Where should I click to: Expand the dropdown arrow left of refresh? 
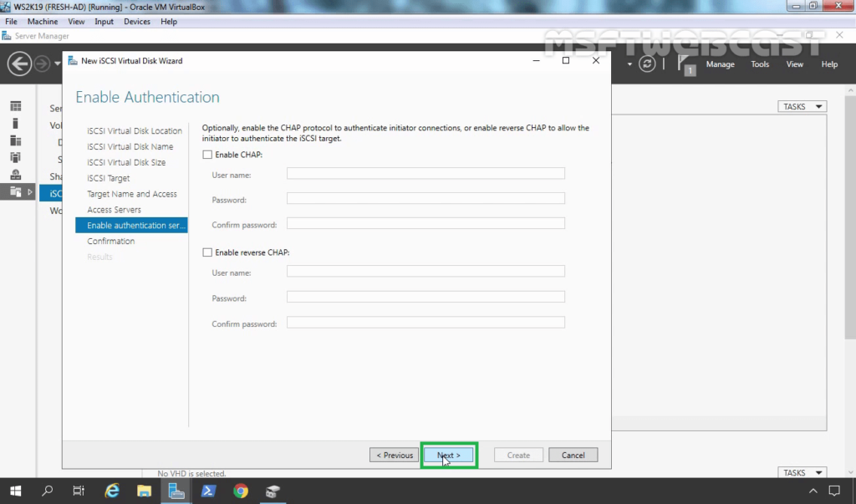[x=629, y=64]
